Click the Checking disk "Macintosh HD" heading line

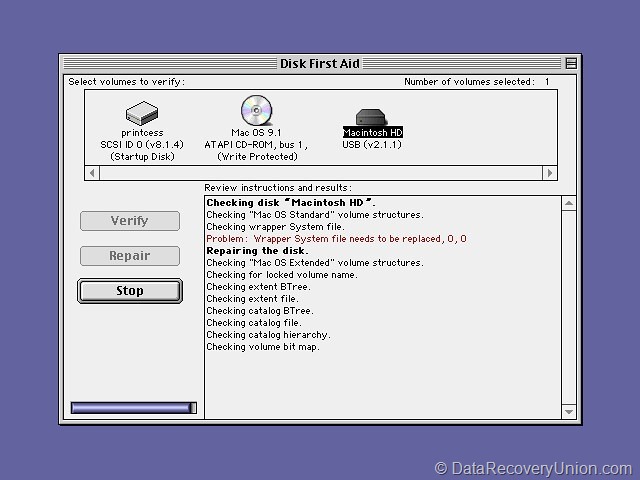pos(291,202)
